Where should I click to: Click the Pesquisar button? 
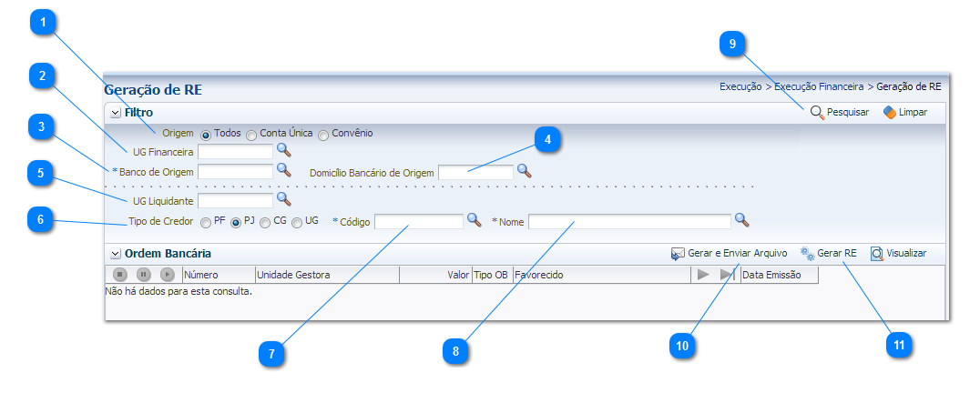839,112
